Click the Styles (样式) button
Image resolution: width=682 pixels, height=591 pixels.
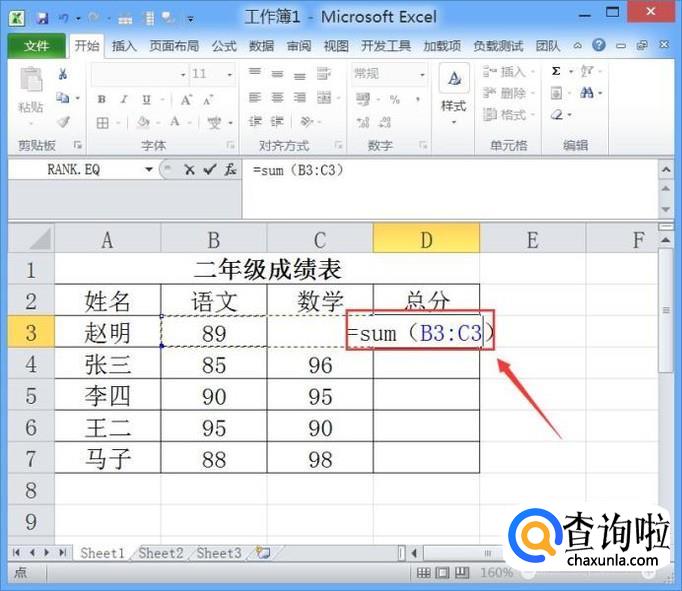click(x=454, y=94)
